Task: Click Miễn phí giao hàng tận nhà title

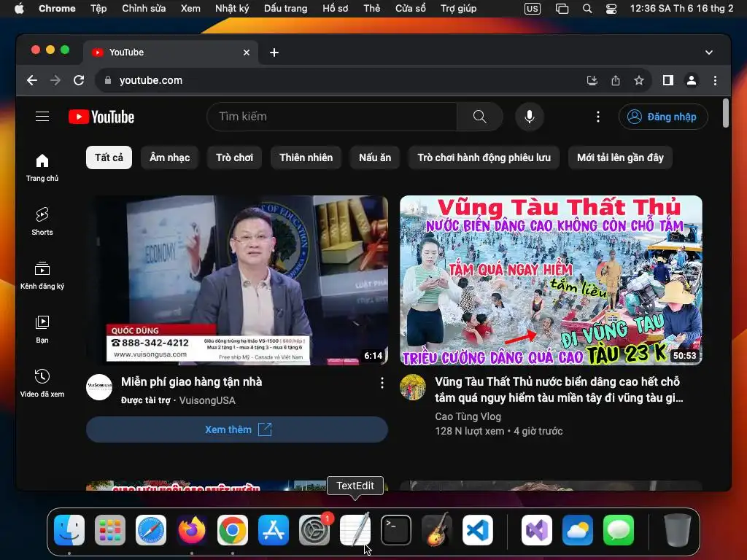Action: [192, 382]
